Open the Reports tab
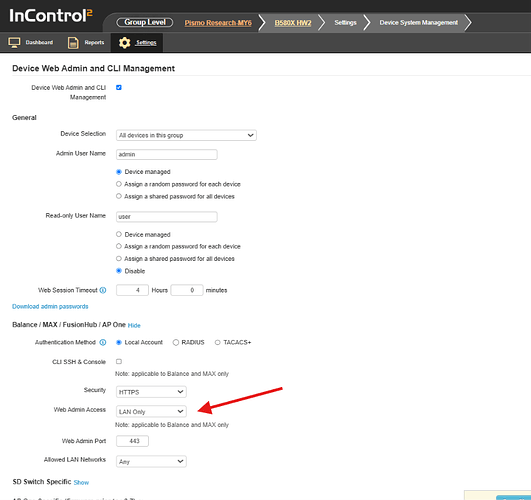The height and width of the screenshot is (500, 531). (x=86, y=43)
